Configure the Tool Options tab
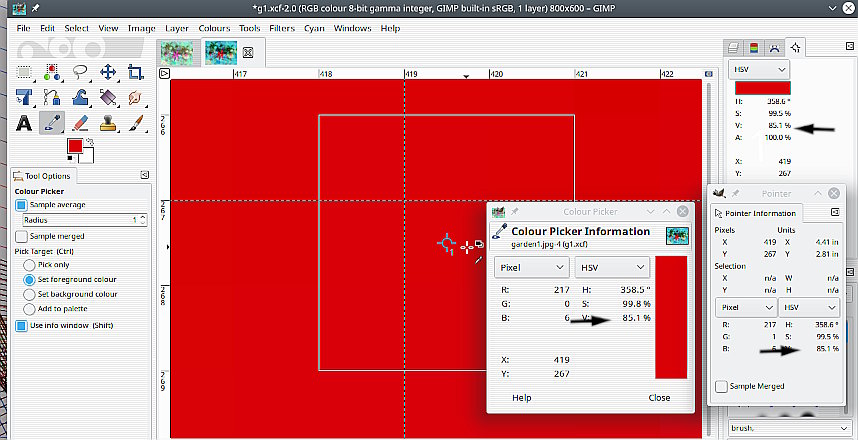Screen dimensions: 858x440 [x=144, y=175]
